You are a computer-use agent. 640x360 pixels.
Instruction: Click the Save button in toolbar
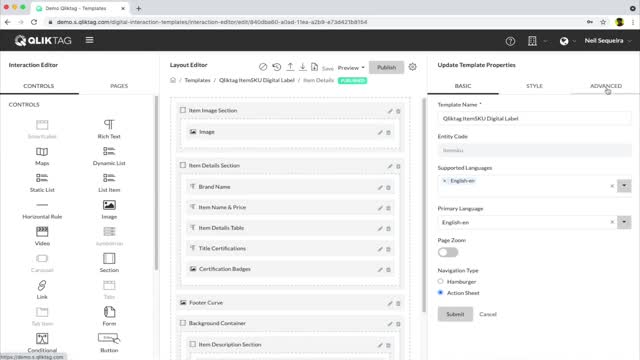coord(327,68)
